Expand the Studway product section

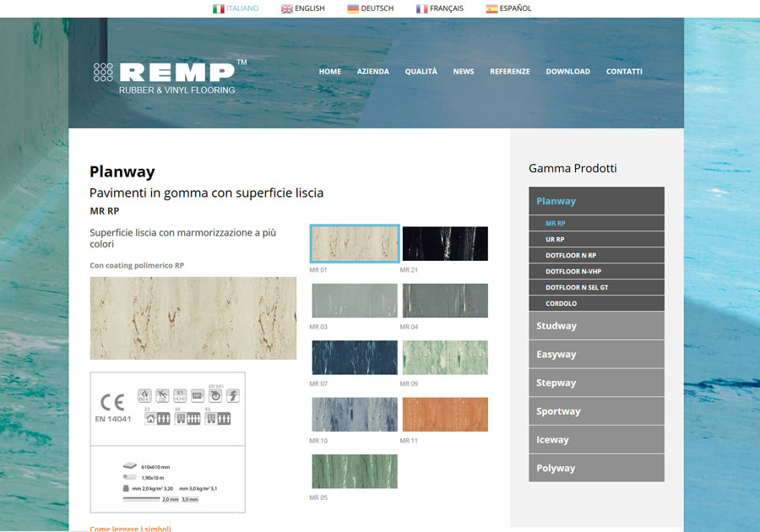tap(597, 326)
